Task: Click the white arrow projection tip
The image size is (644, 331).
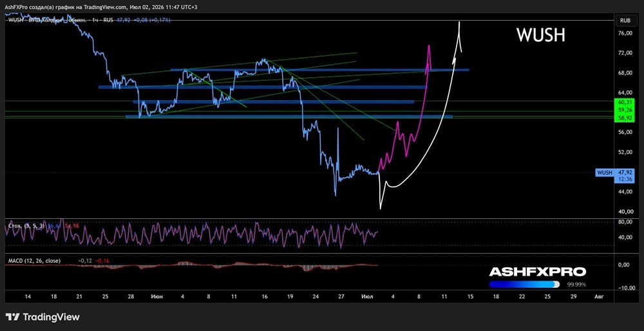Action: tap(459, 23)
